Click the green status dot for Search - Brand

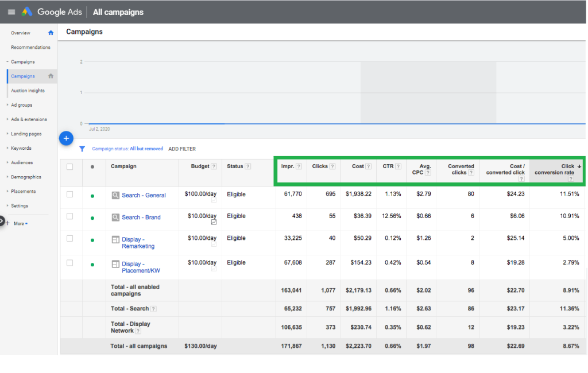[x=92, y=218]
